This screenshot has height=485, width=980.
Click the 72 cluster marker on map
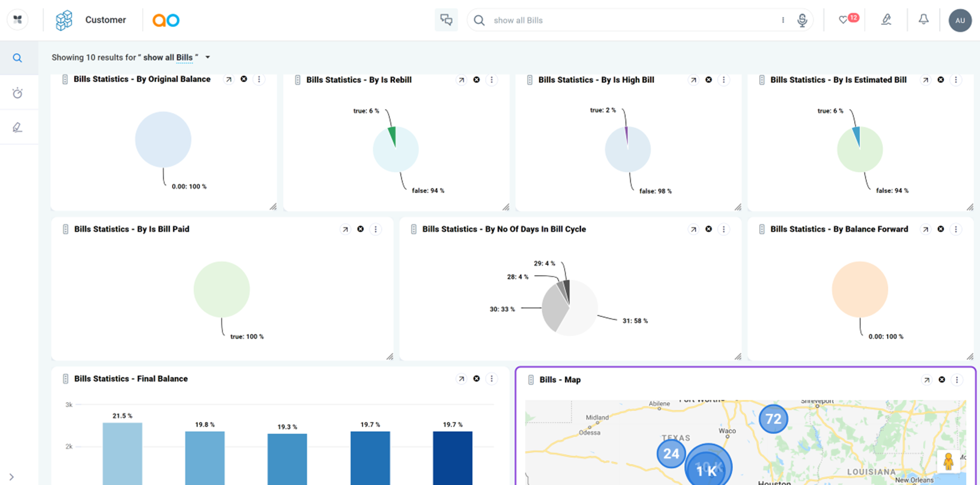point(773,419)
